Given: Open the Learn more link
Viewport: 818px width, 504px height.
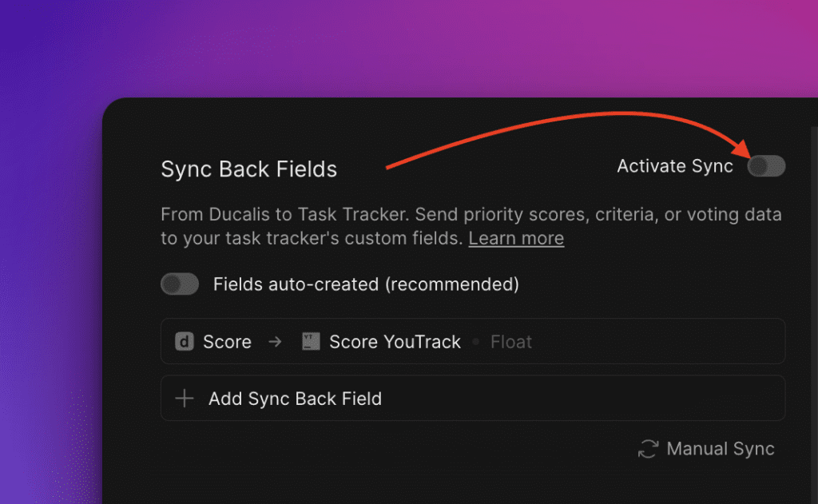Looking at the screenshot, I should pos(516,238).
